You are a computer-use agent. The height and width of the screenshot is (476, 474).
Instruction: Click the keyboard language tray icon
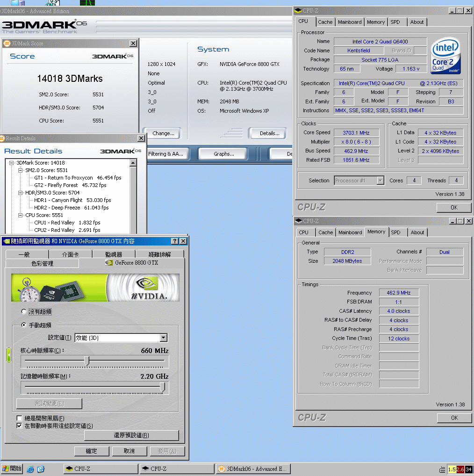tap(442, 469)
